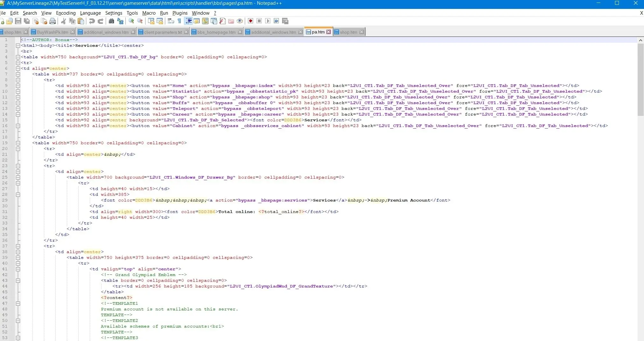Screen dimensions: 644x341
Task: Switch to the BuyWashPk.htm tab
Action: click(52, 32)
